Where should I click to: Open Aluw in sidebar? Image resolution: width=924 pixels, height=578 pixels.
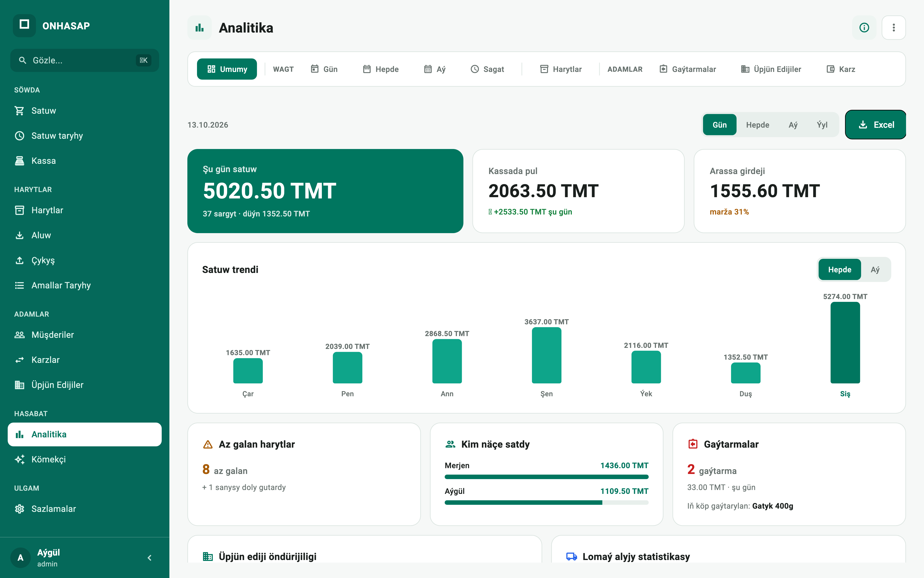point(84,235)
